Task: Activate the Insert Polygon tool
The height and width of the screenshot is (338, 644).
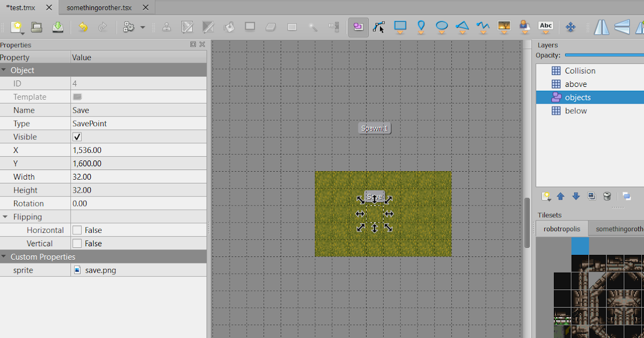Action: (x=462, y=27)
